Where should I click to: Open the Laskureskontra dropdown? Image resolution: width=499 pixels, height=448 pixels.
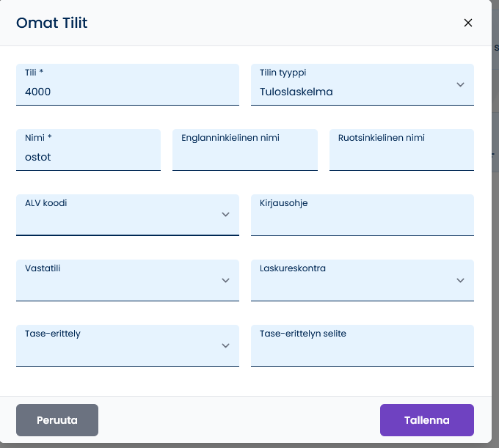[x=363, y=280]
